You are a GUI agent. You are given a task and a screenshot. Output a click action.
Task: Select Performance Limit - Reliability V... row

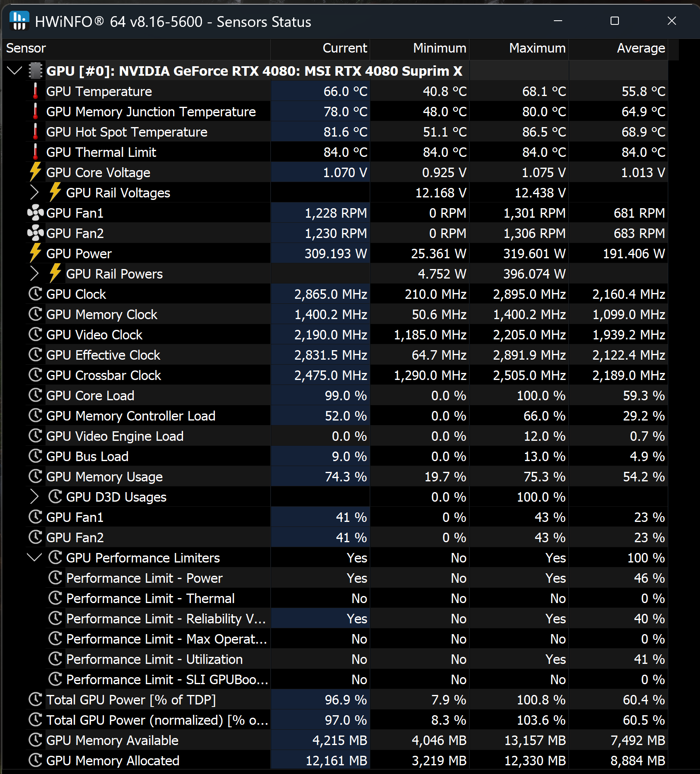click(x=166, y=619)
